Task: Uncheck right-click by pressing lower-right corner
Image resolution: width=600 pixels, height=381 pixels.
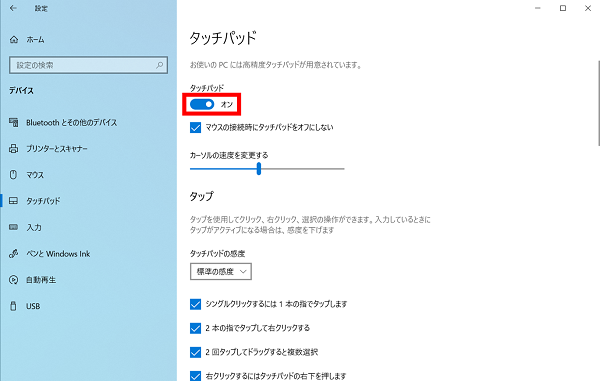Action: pos(196,376)
